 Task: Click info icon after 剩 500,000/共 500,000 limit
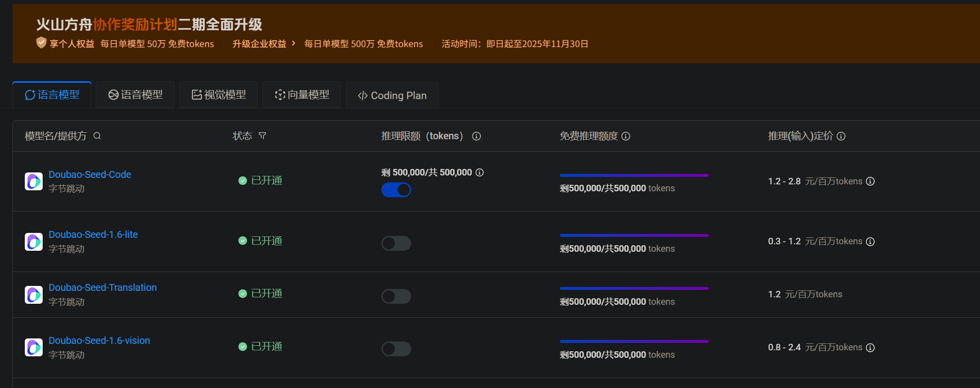tap(480, 172)
